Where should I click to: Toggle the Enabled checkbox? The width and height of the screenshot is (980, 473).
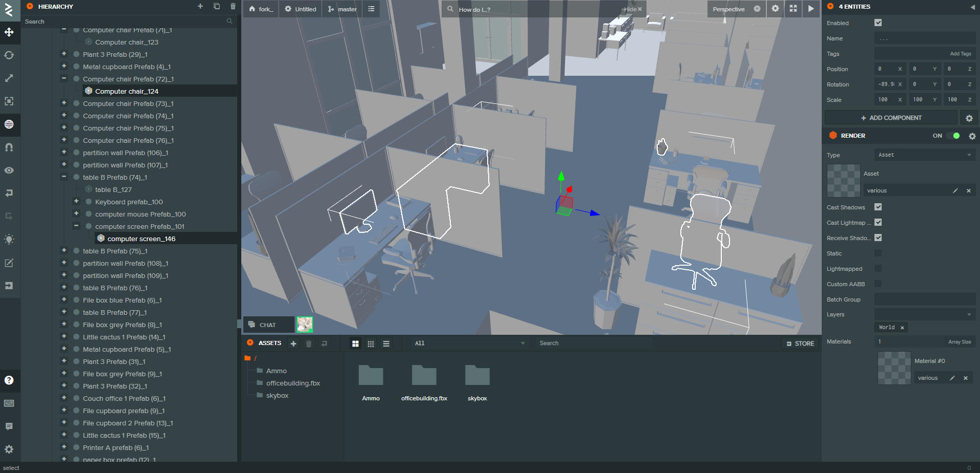(878, 23)
